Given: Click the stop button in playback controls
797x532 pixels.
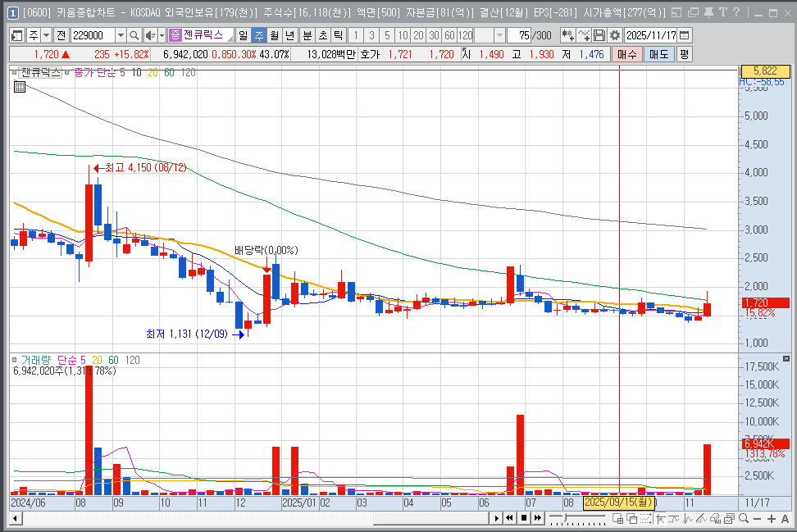Looking at the screenshot, I should (x=523, y=518).
